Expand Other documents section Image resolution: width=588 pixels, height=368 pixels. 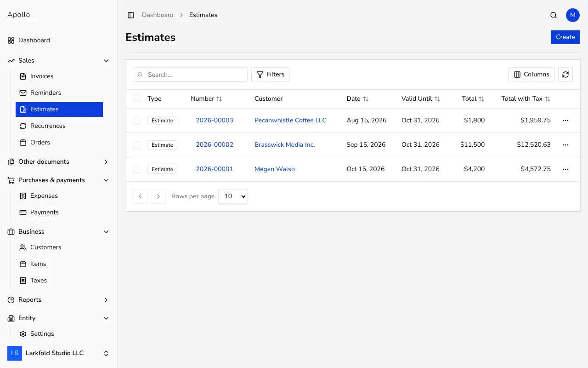[59, 162]
